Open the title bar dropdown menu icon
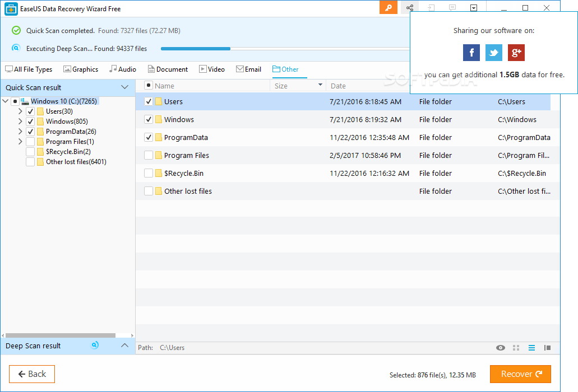578x392 pixels. pos(474,8)
